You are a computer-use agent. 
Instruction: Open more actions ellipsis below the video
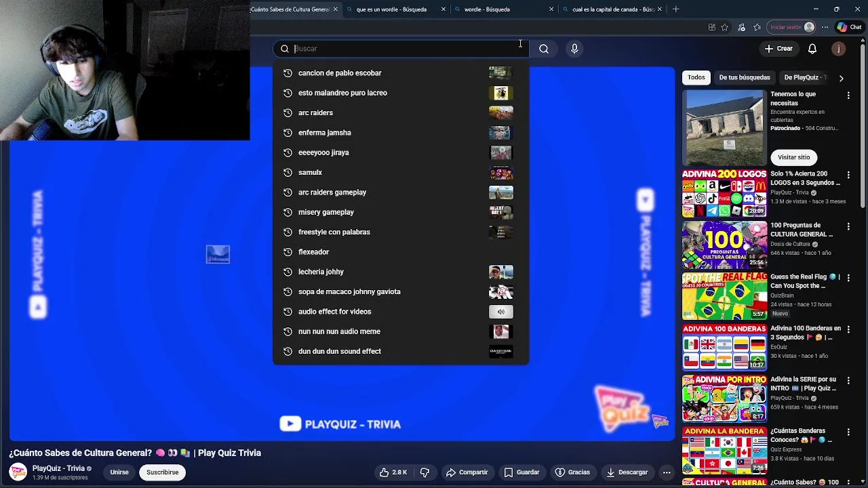click(667, 472)
